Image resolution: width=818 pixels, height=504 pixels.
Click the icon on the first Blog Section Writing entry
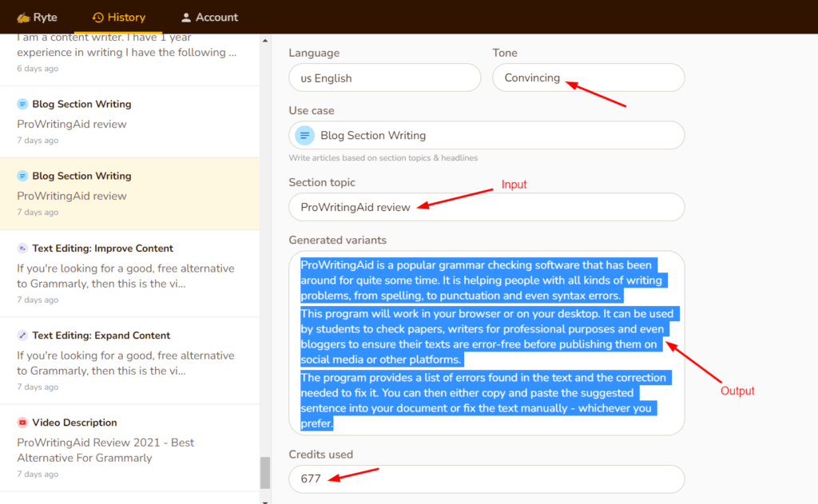tap(23, 104)
